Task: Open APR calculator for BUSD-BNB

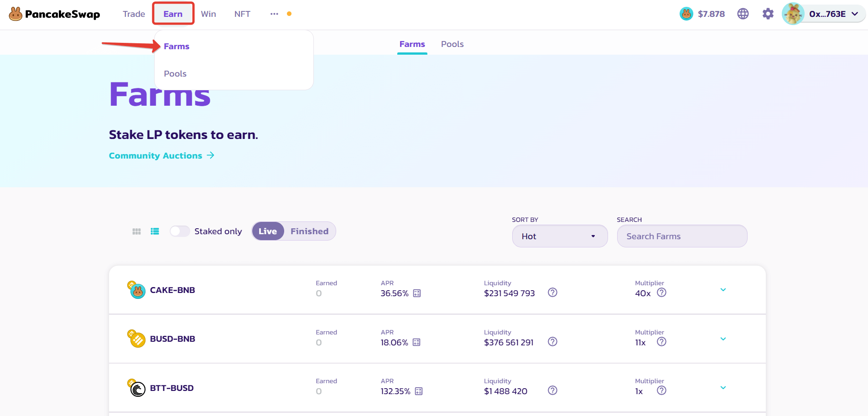Action: [416, 342]
